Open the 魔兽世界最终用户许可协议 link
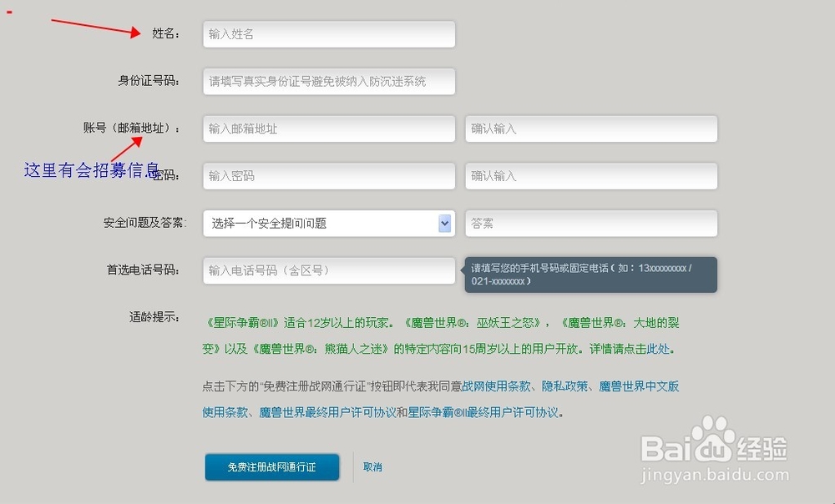This screenshot has width=835, height=504. pos(327,412)
